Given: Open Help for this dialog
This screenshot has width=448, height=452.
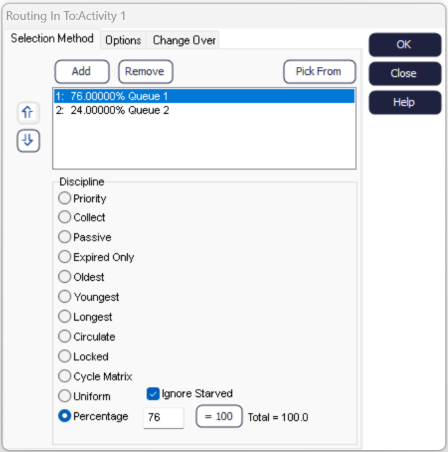Looking at the screenshot, I should tap(405, 102).
